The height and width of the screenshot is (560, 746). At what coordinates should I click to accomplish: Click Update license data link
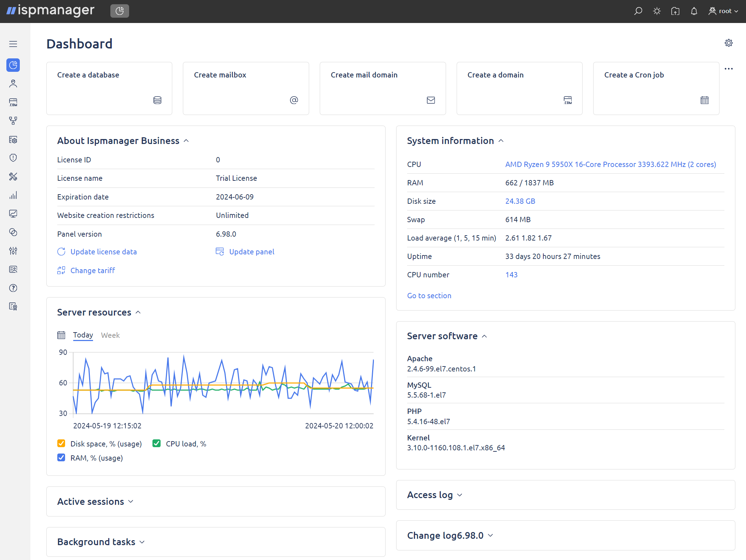[97, 252]
